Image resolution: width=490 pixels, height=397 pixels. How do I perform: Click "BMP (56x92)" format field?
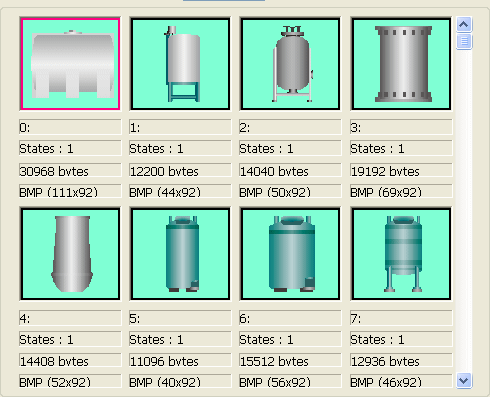[290, 381]
